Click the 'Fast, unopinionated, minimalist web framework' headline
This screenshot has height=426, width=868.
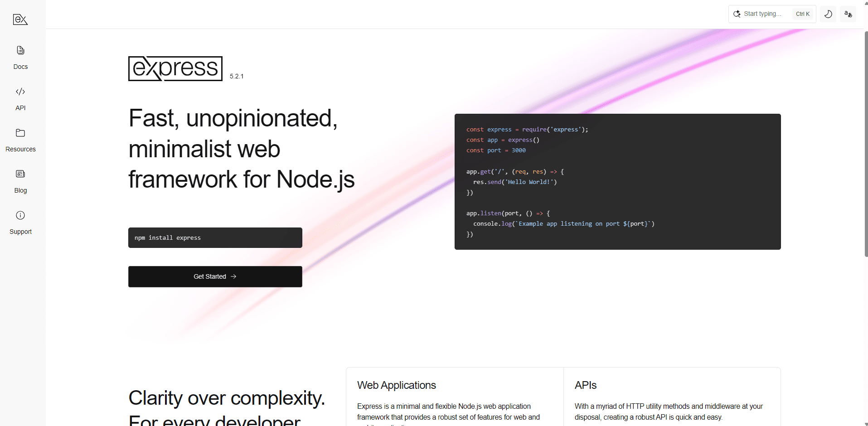click(x=242, y=149)
